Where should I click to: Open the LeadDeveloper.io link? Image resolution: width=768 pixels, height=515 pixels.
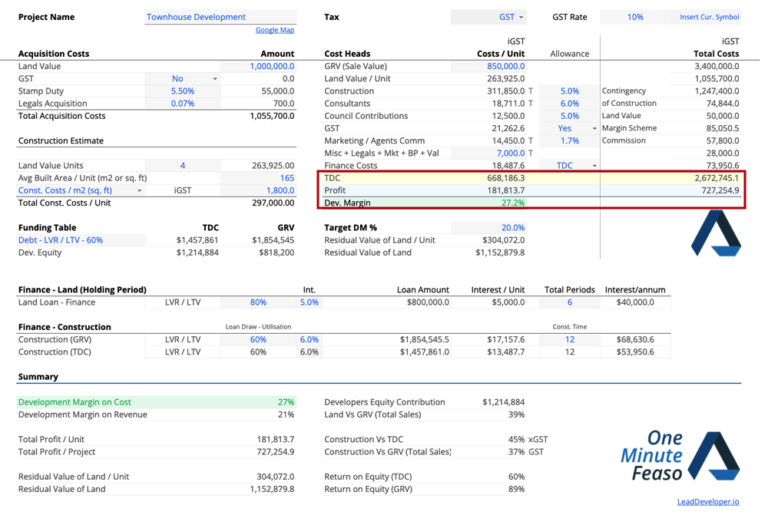point(708,502)
